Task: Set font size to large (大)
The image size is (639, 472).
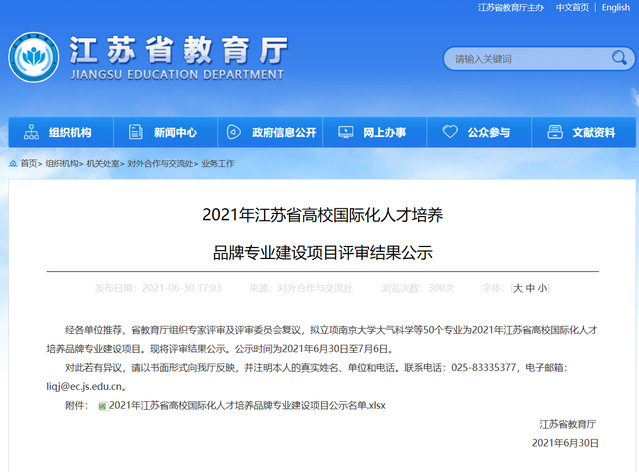Action: point(518,288)
